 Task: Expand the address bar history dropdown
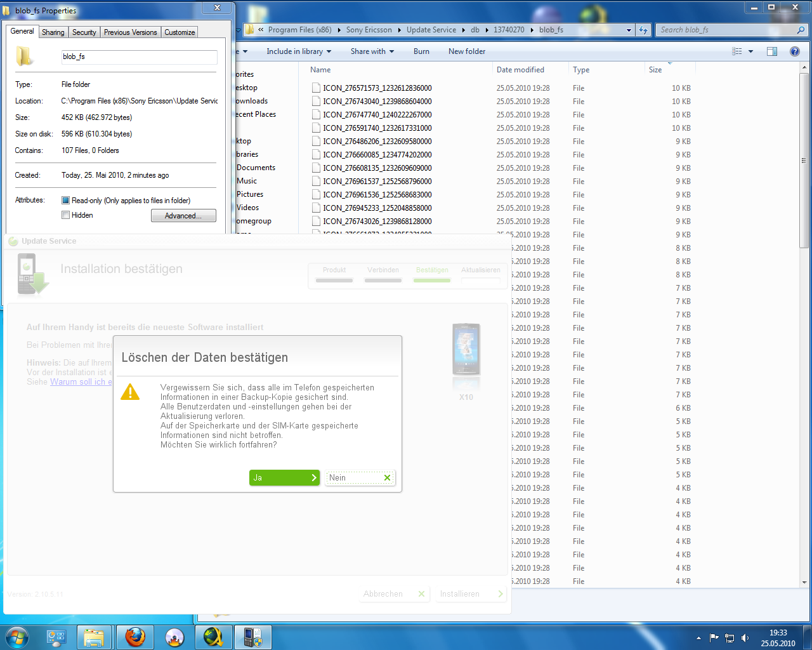(x=629, y=30)
